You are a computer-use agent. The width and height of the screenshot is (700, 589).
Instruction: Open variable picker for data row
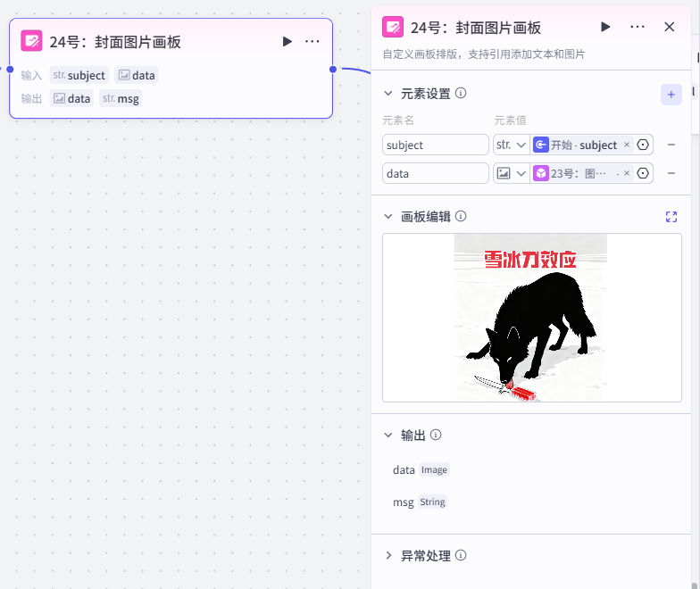coord(643,173)
